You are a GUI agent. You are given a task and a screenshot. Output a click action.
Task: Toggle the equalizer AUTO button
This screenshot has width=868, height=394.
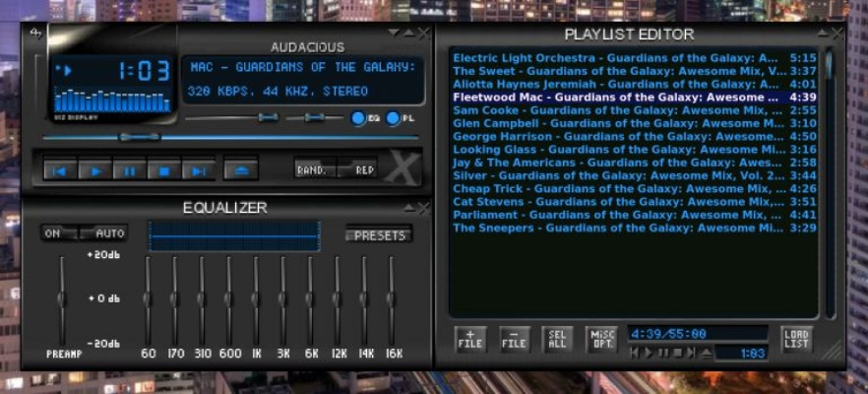click(108, 233)
